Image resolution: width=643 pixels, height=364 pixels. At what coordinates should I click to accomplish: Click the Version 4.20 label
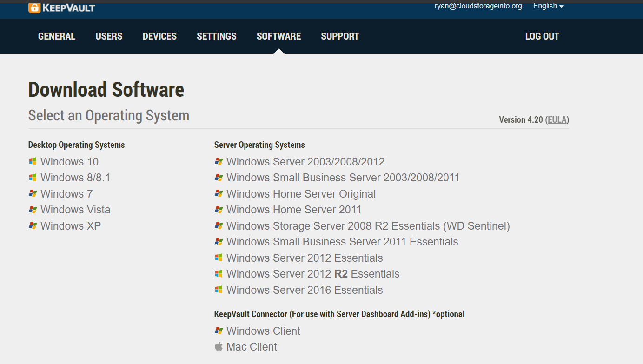(521, 120)
